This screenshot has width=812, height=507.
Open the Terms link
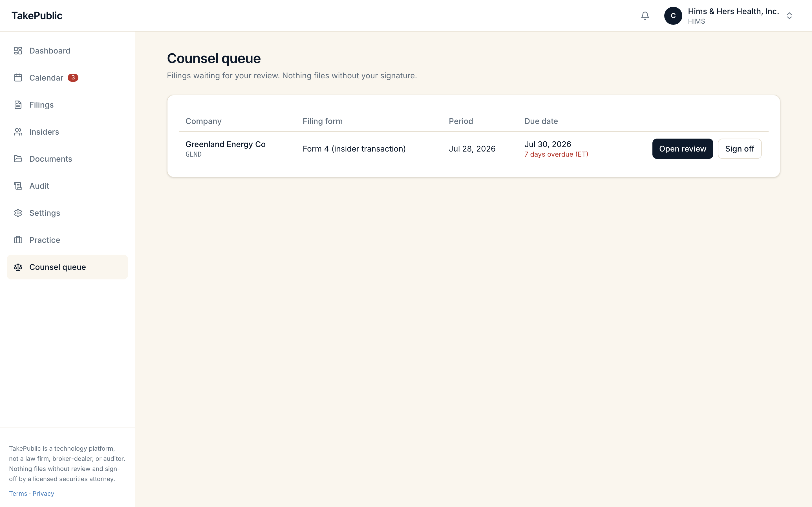pos(18,493)
